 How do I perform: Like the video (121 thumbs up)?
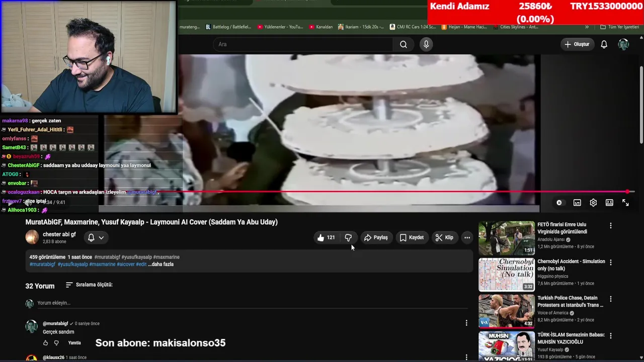click(326, 237)
